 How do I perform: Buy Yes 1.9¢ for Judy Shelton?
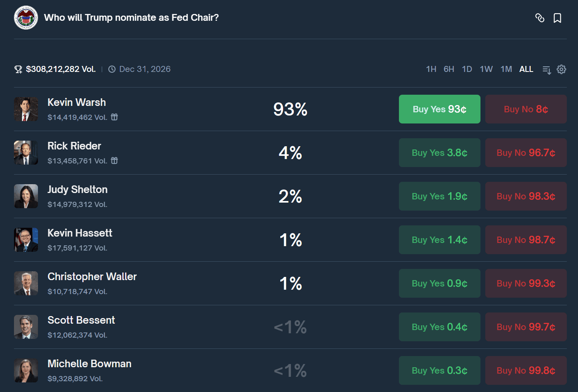coord(439,196)
